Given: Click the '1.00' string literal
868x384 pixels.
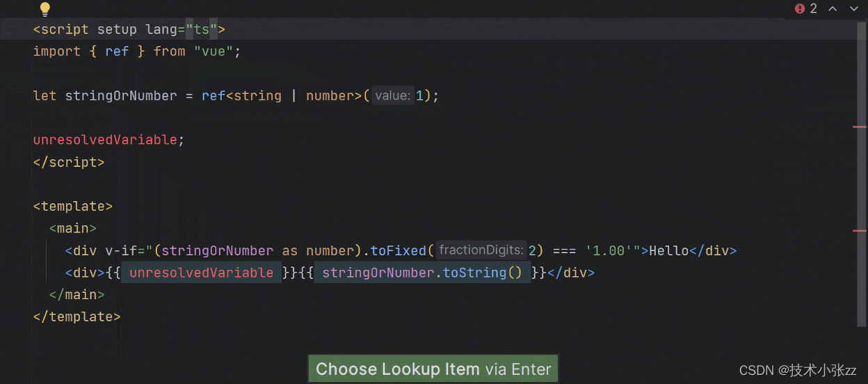Looking at the screenshot, I should 609,250.
